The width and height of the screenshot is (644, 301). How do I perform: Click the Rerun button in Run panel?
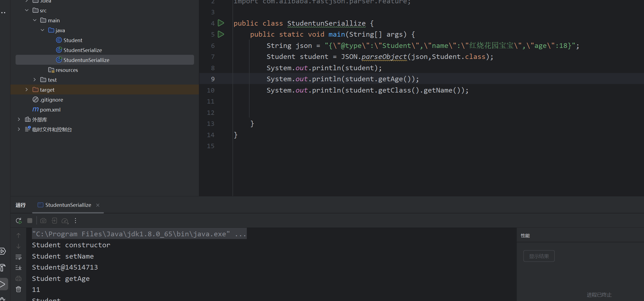point(19,221)
